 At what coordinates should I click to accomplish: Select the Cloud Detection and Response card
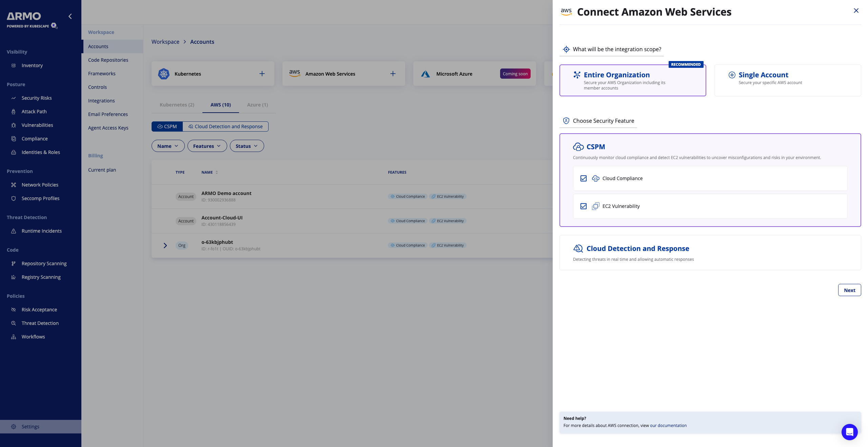coord(710,253)
